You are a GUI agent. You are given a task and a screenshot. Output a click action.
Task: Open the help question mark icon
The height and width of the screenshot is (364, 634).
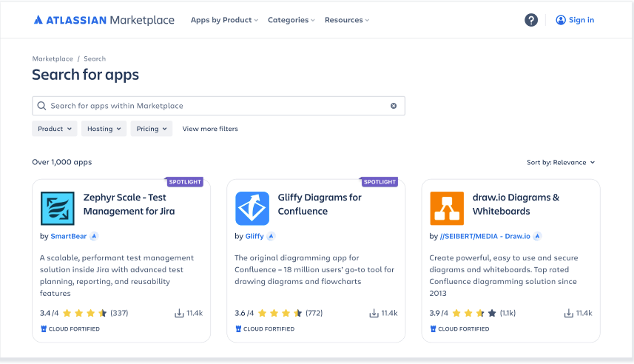coord(531,20)
